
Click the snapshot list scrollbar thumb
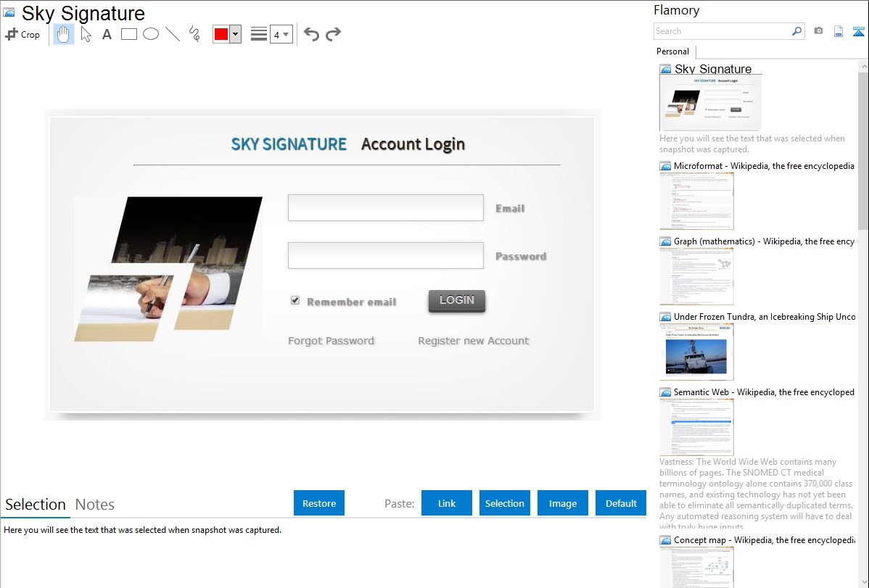tap(863, 150)
